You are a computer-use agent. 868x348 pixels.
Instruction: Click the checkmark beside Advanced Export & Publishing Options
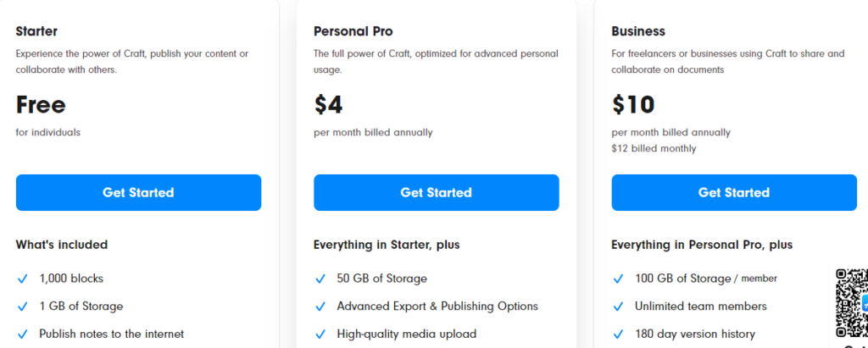coord(320,307)
